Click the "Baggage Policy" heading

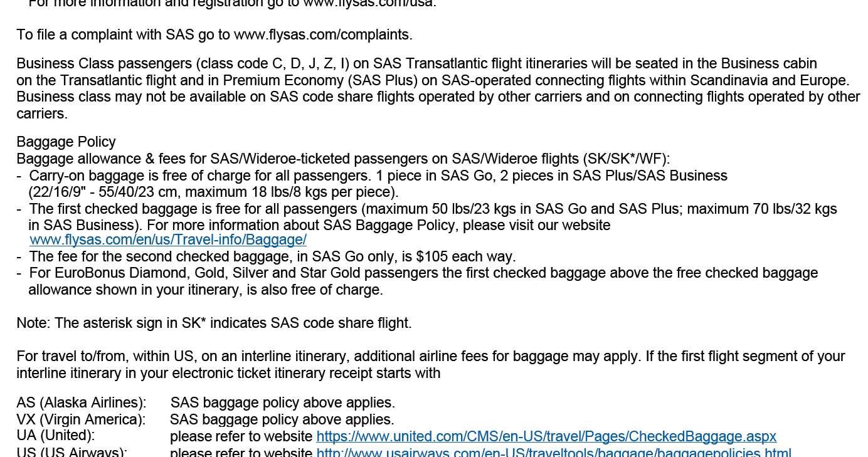click(x=66, y=142)
